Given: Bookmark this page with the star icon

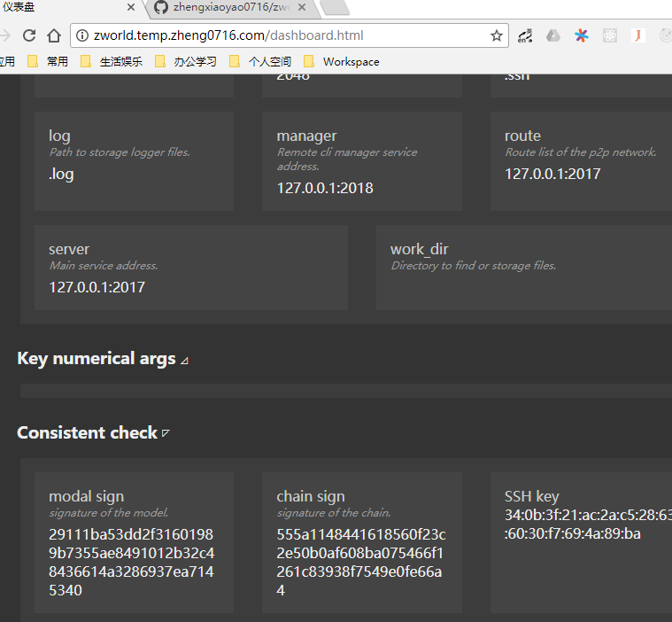Looking at the screenshot, I should click(x=497, y=35).
